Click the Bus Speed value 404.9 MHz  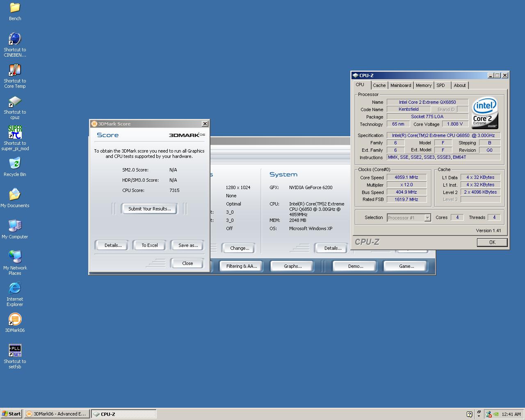[x=406, y=192]
